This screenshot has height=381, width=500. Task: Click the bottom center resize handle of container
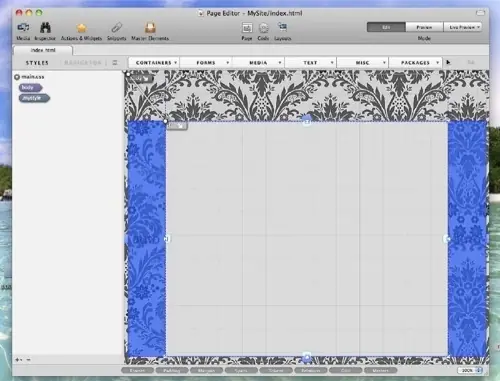(307, 358)
